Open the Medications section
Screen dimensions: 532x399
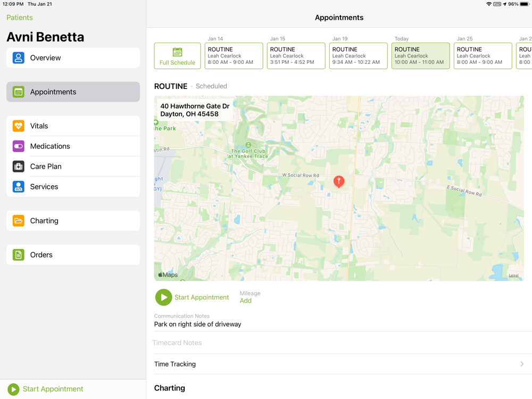[x=73, y=146]
